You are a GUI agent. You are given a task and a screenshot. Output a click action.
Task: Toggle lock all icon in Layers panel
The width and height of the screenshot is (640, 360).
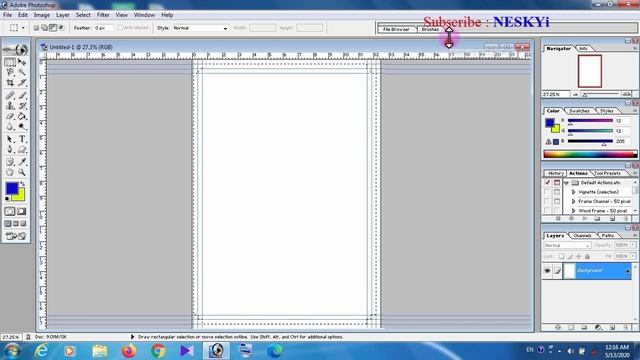pyautogui.click(x=587, y=256)
